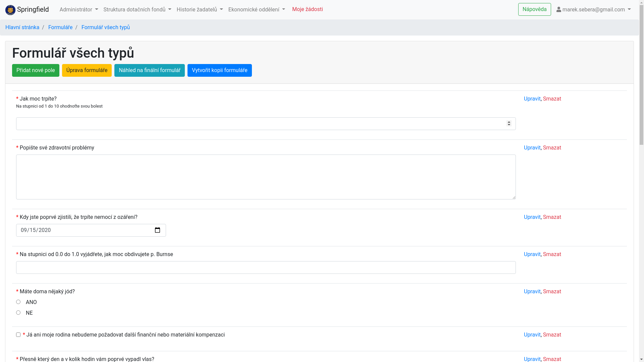Click the Úprava formuláře button
Screen dimensions: 644x362
(x=87, y=70)
